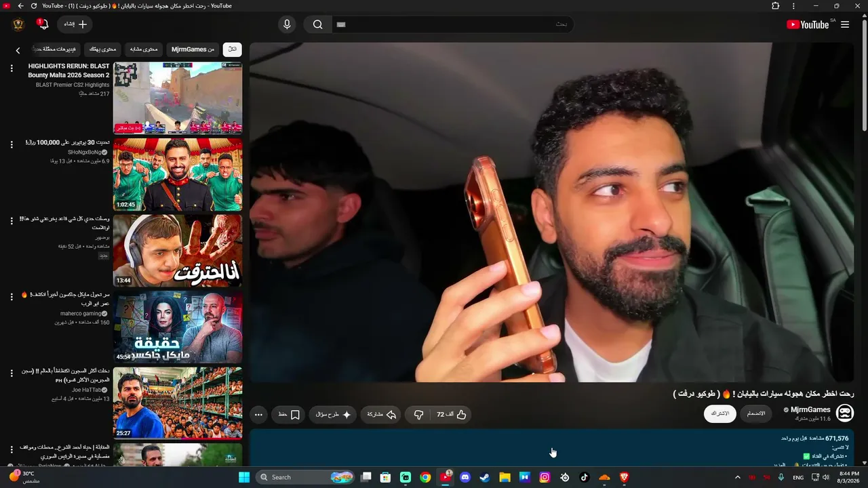Screen dimensions: 868x488
Task: Open Steam from the taskbar
Action: 484,477
